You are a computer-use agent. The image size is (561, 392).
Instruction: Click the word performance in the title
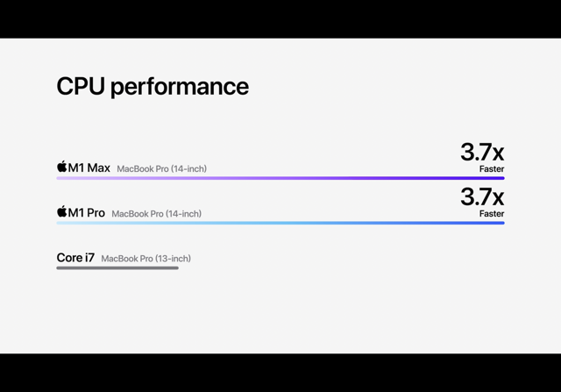(x=179, y=88)
